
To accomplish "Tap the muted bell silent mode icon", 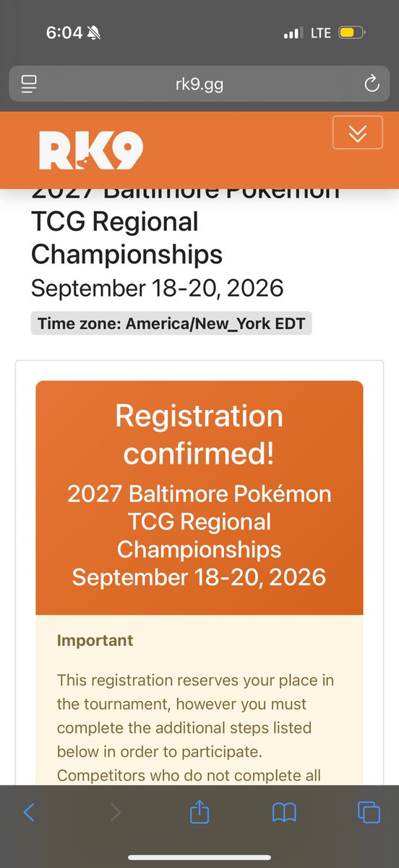I will [x=94, y=33].
